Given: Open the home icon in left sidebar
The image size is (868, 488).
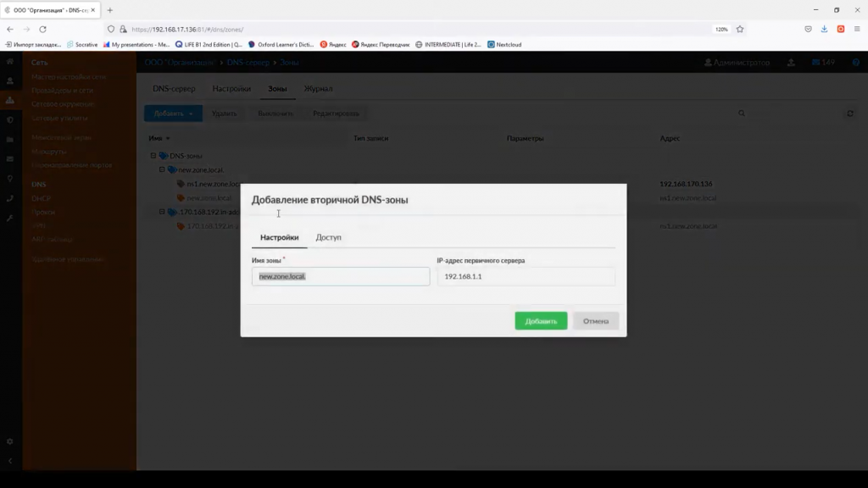Looking at the screenshot, I should tap(10, 61).
